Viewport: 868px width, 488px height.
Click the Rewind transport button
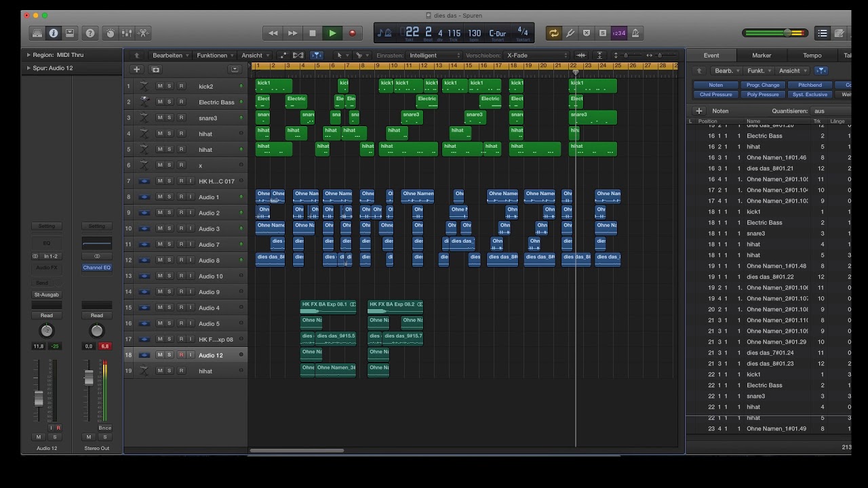point(273,33)
